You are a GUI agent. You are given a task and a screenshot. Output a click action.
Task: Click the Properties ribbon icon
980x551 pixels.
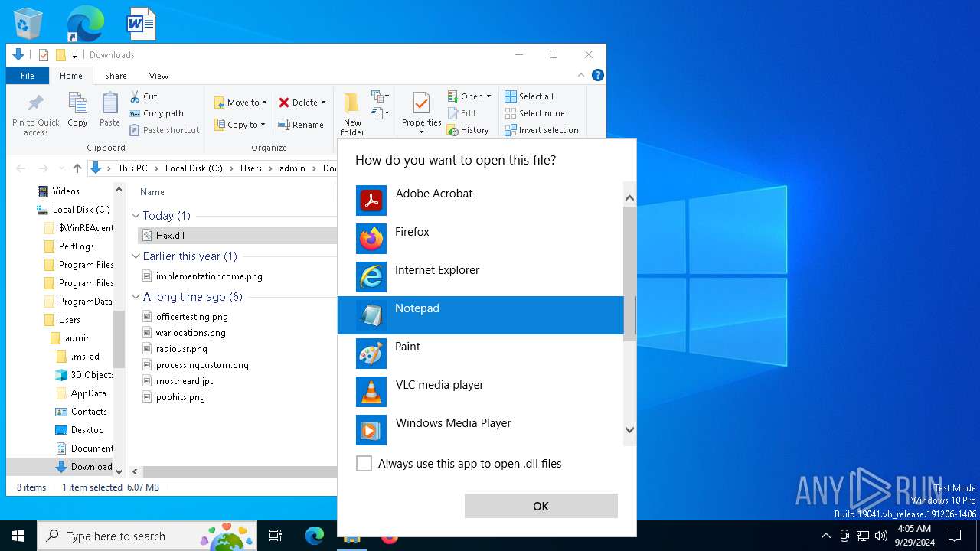[421, 112]
